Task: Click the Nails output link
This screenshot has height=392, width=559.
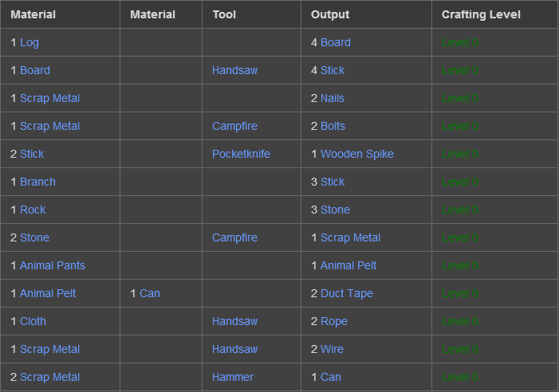Action: pyautogui.click(x=333, y=98)
